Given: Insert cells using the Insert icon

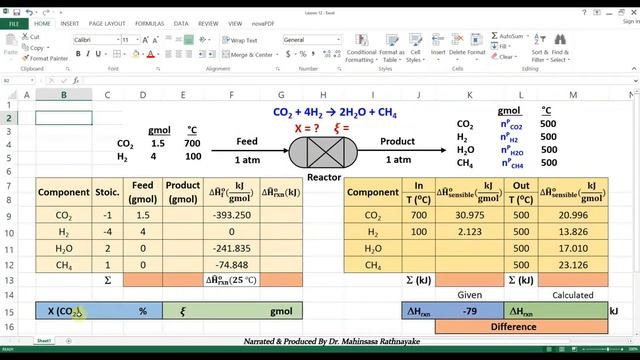Looking at the screenshot, I should point(438,40).
